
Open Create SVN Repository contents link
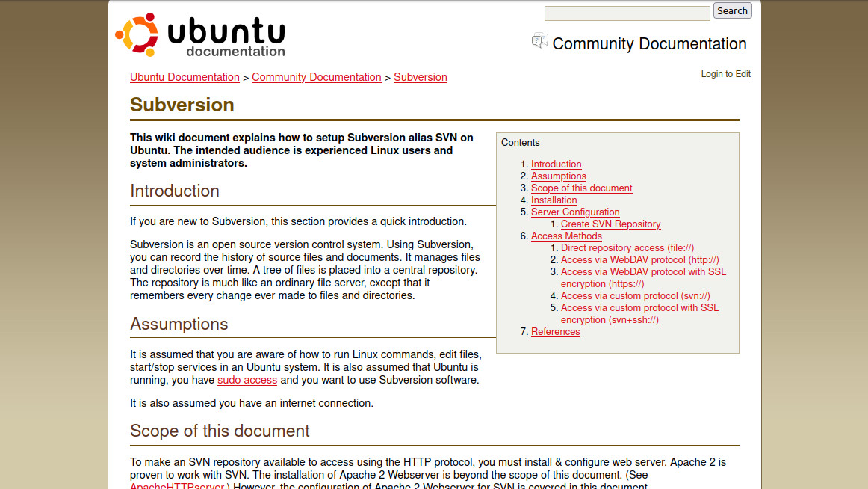(x=610, y=224)
